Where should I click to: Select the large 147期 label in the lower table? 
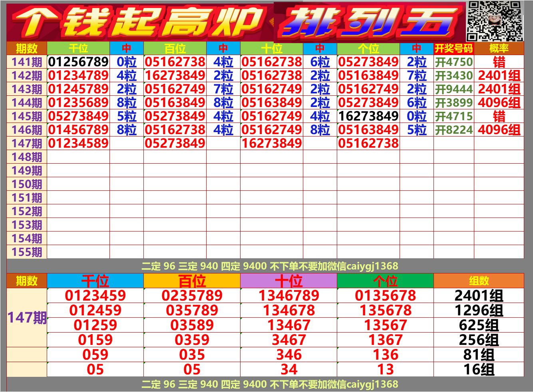(27, 318)
